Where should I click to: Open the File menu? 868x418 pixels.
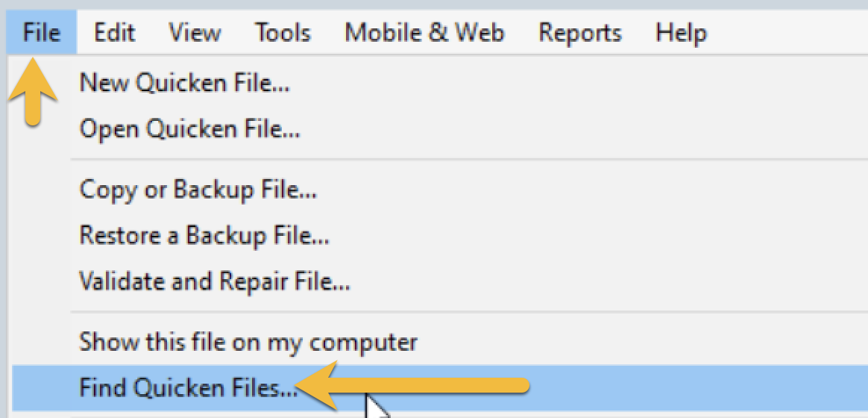pyautogui.click(x=41, y=33)
